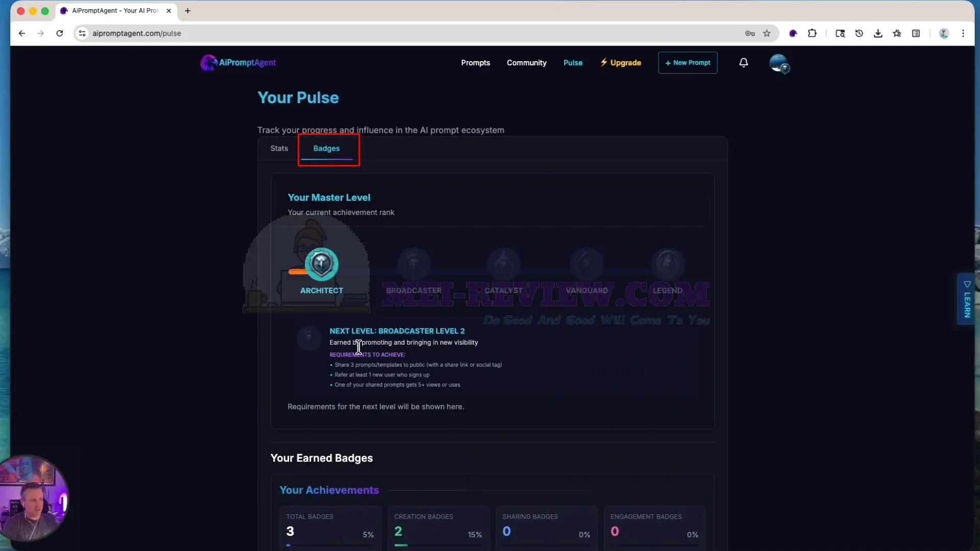
Task: Go forward in browser history
Action: 40,33
